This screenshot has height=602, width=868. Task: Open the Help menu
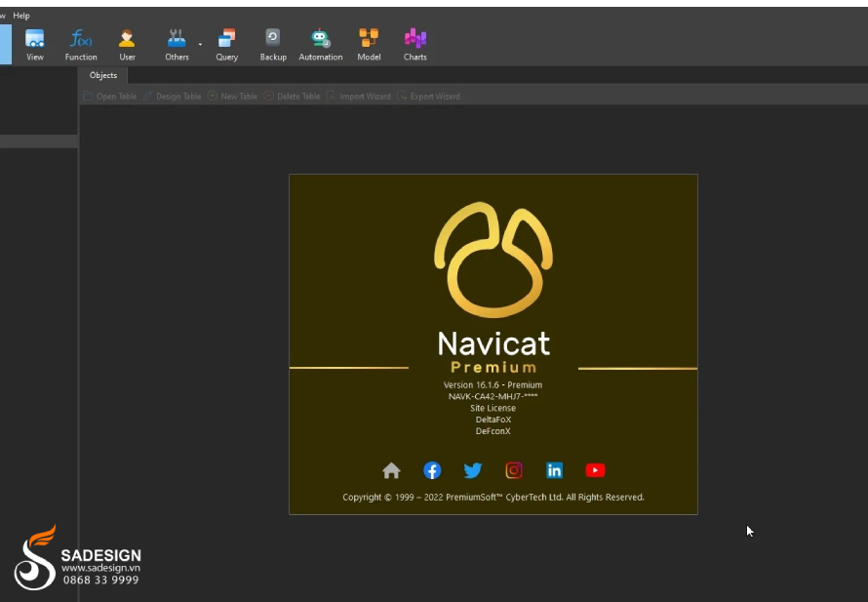click(21, 16)
